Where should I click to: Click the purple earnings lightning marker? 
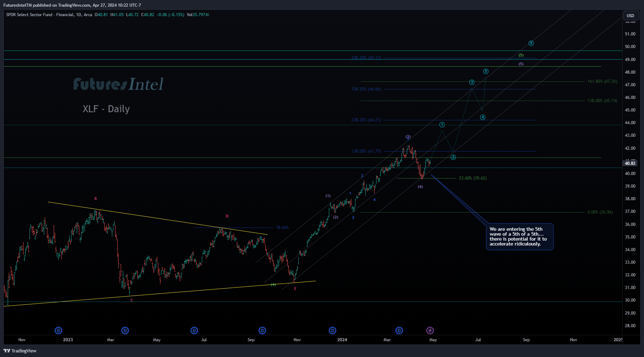(x=430, y=330)
